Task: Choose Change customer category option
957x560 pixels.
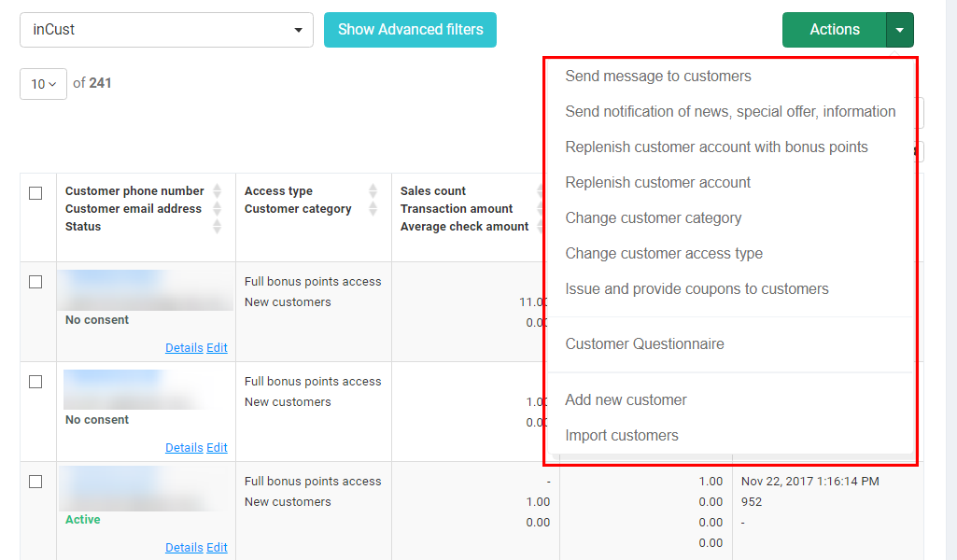Action: (653, 218)
